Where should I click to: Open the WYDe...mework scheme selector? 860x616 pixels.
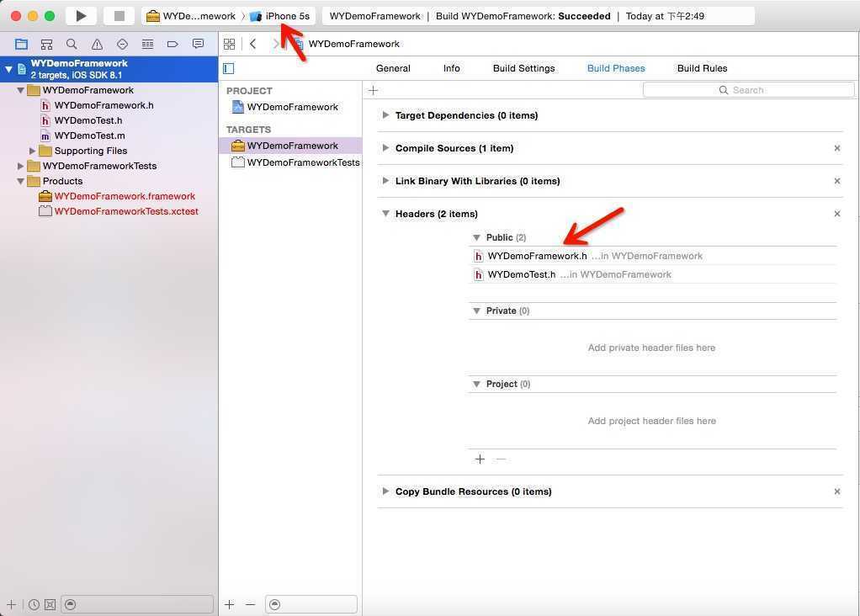click(x=191, y=16)
